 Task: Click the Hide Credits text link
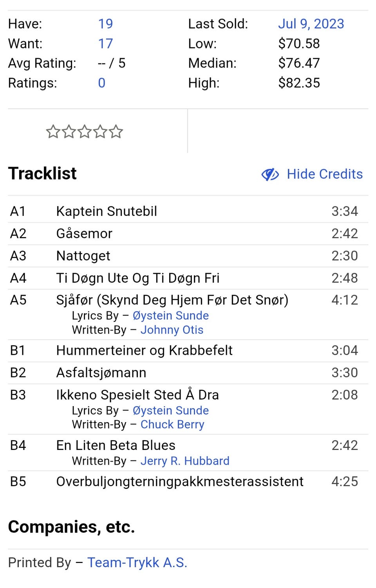pyautogui.click(x=325, y=174)
